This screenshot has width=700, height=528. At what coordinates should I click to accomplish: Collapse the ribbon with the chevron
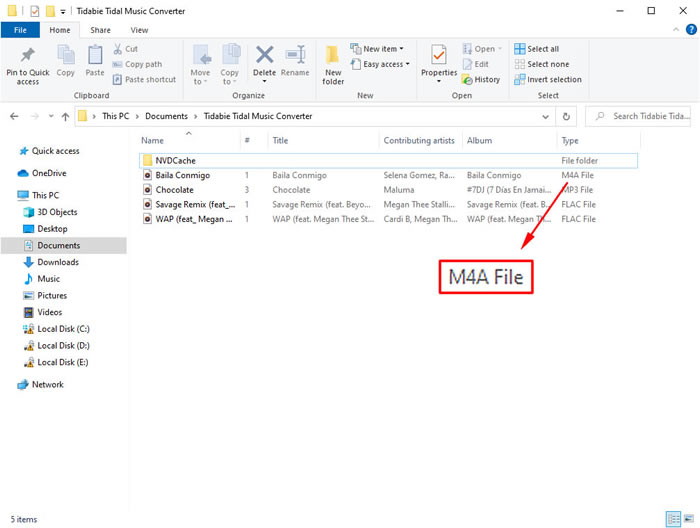tap(676, 29)
